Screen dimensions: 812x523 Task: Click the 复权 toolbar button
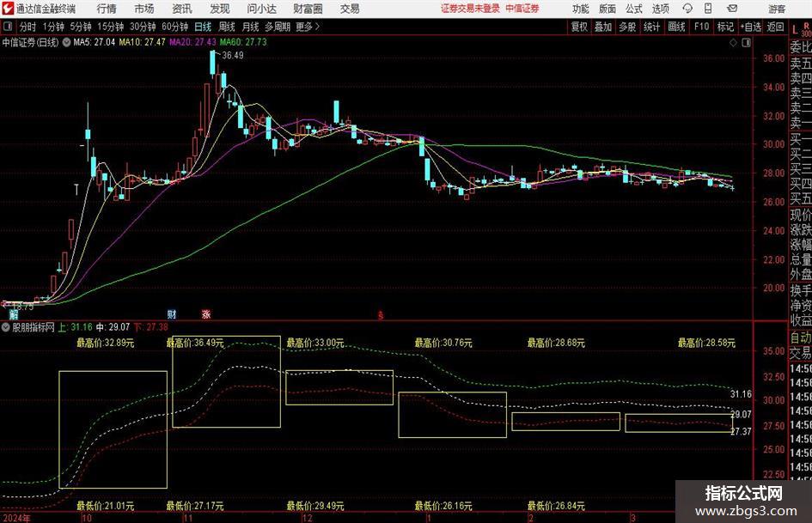tap(579, 27)
